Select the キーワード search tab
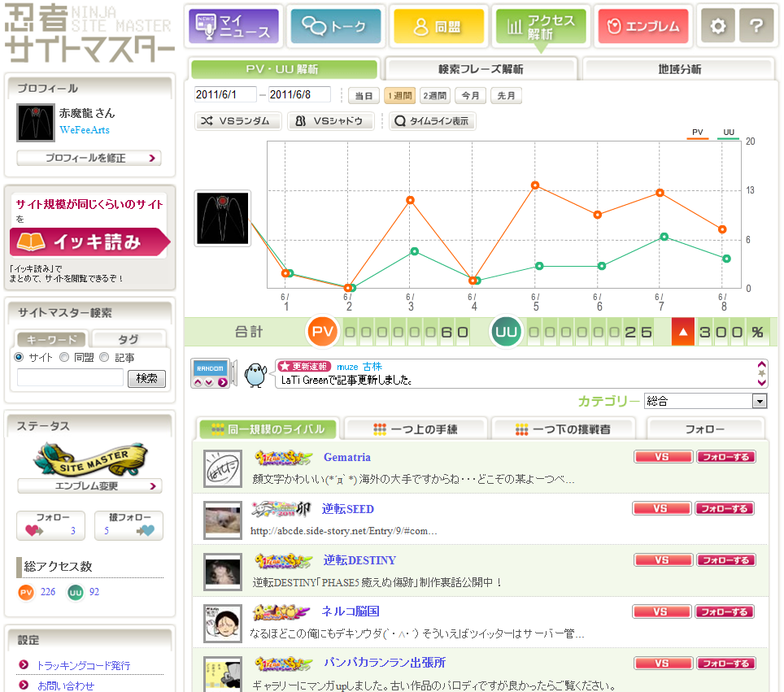 (x=51, y=340)
